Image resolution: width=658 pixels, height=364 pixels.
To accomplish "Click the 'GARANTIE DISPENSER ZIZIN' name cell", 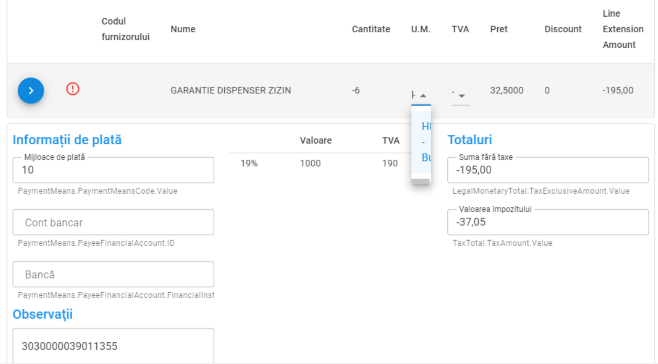I will 230,90.
